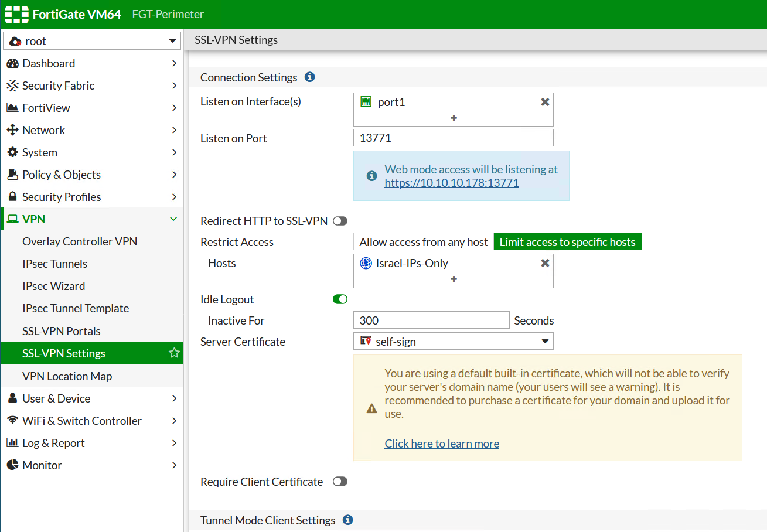Open the root VDOM dropdown
The image size is (767, 532).
pos(92,41)
